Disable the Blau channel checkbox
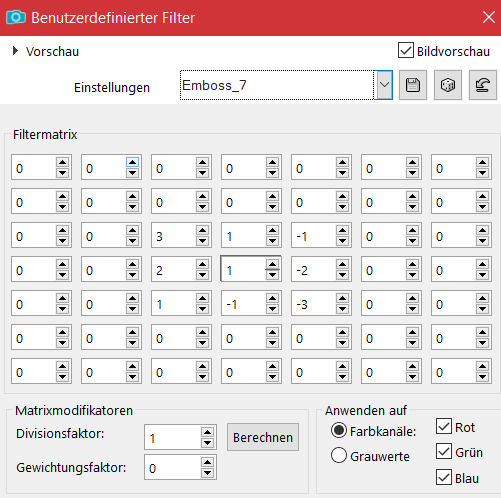Image resolution: width=501 pixels, height=498 pixels. (x=444, y=478)
